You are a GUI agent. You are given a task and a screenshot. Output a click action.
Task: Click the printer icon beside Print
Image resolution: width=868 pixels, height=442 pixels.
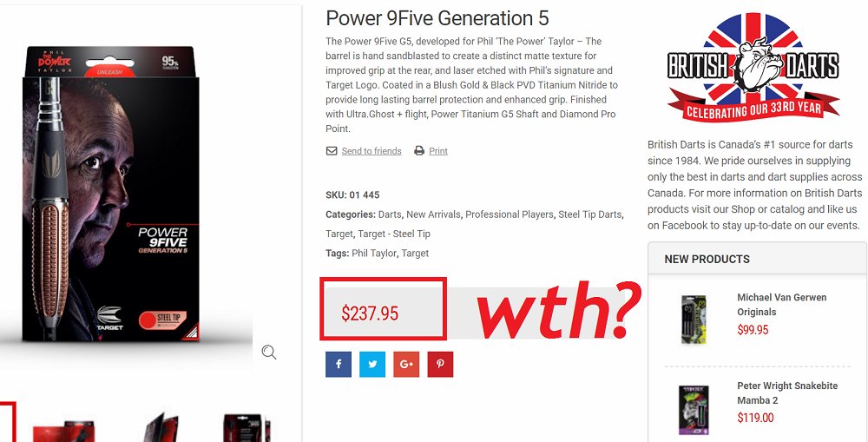(x=419, y=150)
